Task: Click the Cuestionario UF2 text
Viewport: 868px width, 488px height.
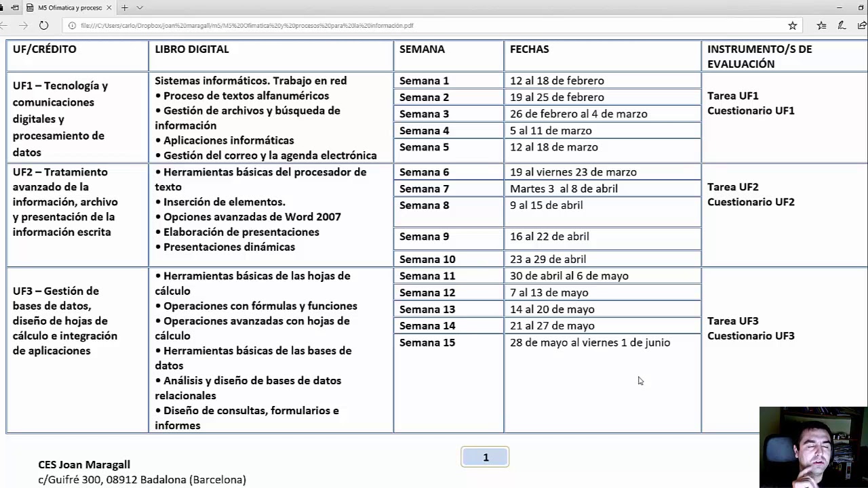Action: click(x=751, y=202)
